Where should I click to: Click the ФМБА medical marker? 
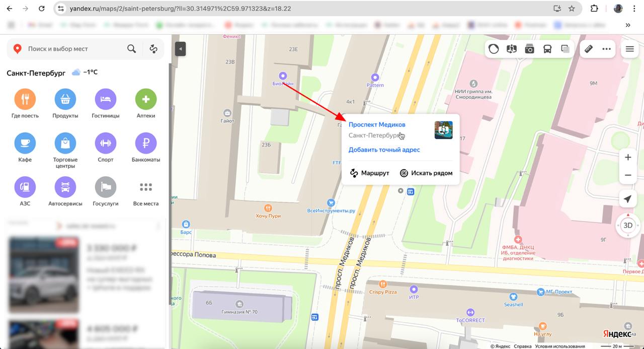coord(518,239)
